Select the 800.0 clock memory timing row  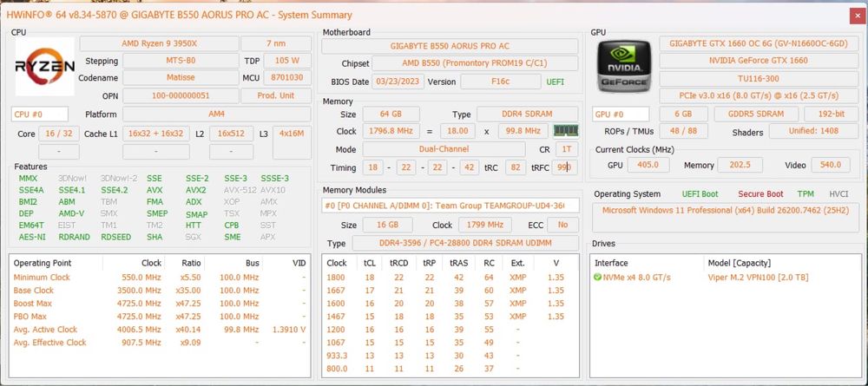click(450, 369)
